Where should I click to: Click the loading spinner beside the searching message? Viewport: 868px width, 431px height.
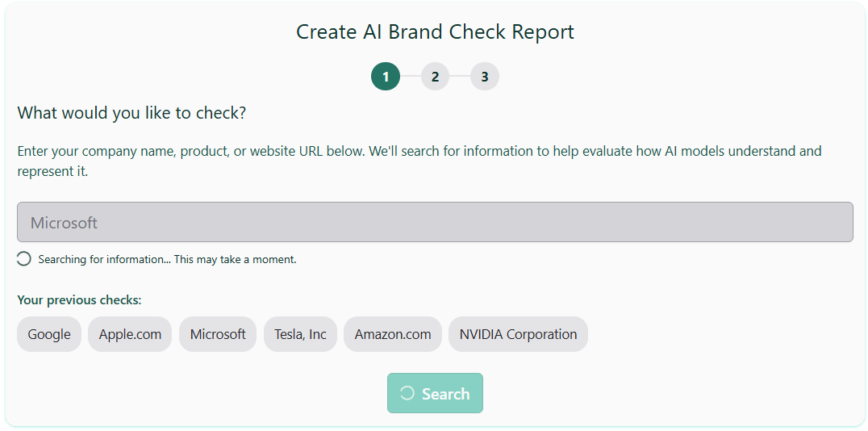[x=24, y=259]
